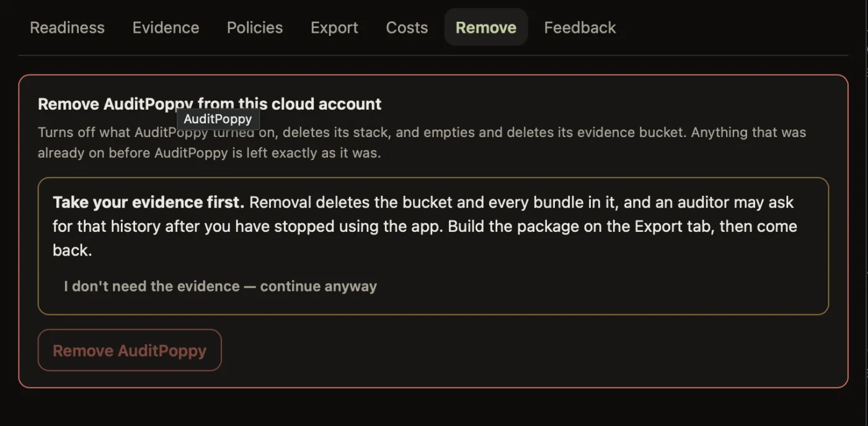
Task: Select the Export tab
Action: tap(334, 27)
